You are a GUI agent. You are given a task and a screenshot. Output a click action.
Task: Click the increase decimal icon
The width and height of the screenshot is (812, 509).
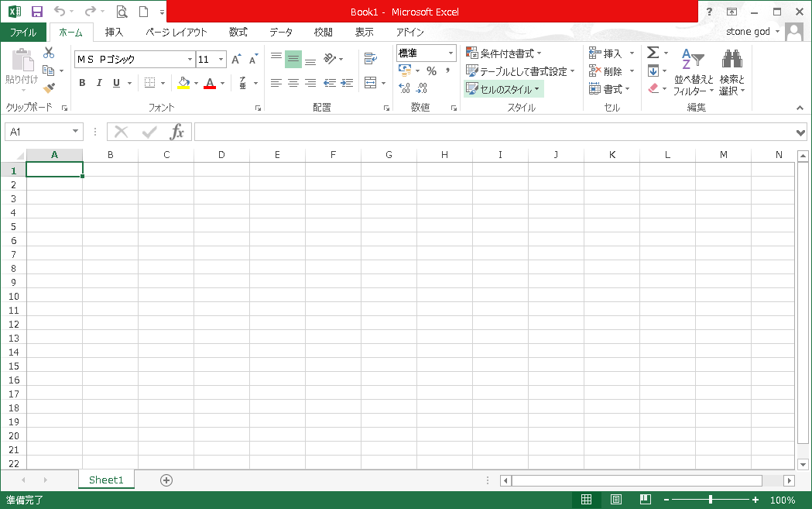pos(404,88)
